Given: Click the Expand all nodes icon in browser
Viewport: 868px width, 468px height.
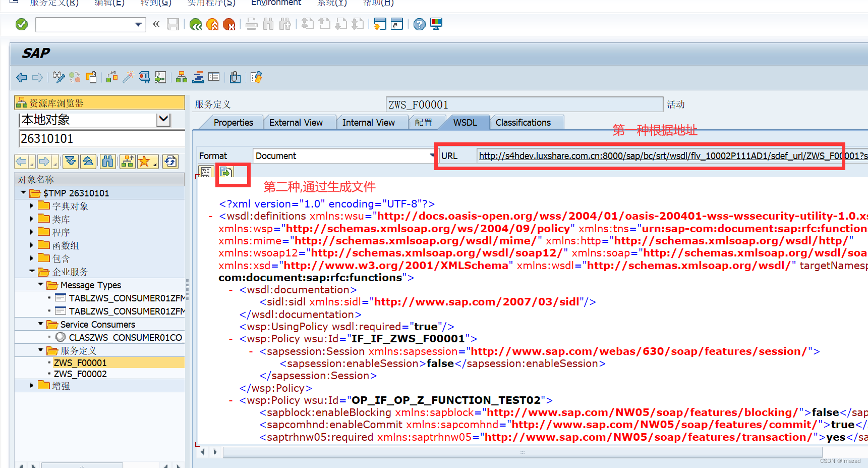Looking at the screenshot, I should (71, 162).
